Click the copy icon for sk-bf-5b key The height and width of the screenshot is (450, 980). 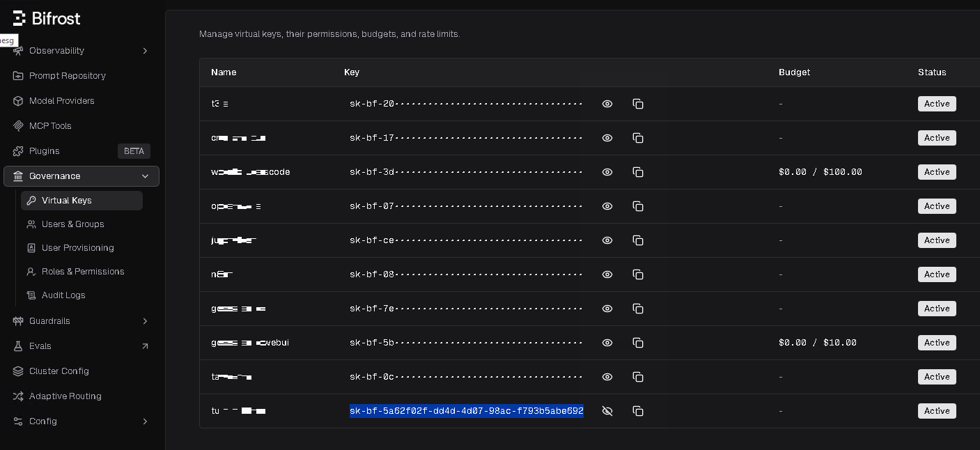tap(637, 343)
